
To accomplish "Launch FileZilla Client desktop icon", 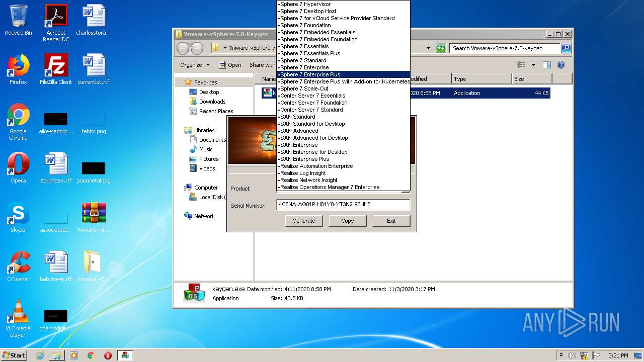I will (x=56, y=69).
